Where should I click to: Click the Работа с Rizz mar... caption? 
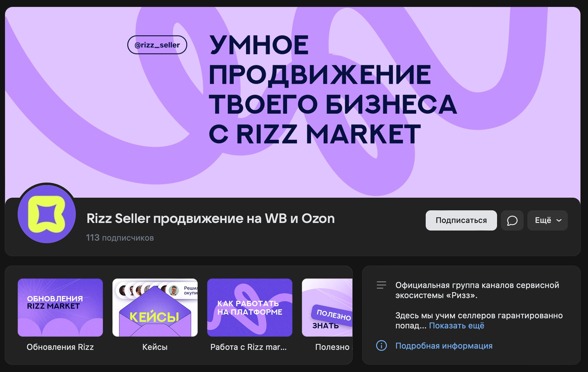[x=249, y=347]
